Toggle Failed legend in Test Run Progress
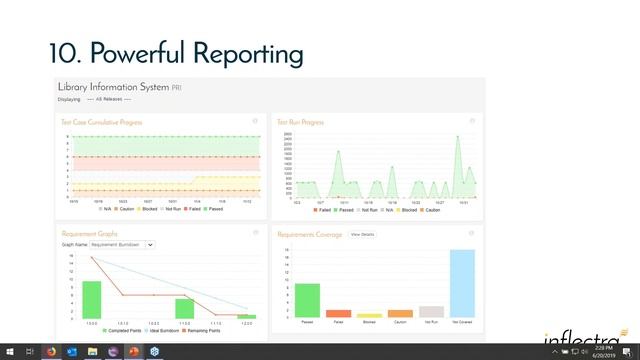The image size is (640, 360). tap(322, 210)
